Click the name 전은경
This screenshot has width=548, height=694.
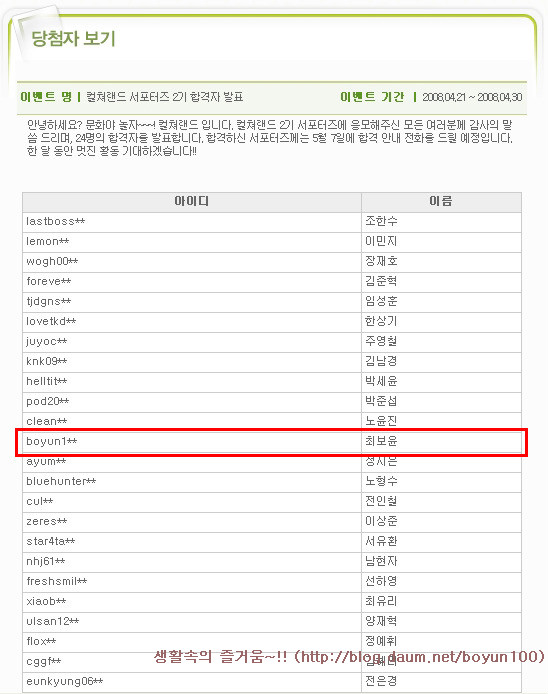[381, 681]
